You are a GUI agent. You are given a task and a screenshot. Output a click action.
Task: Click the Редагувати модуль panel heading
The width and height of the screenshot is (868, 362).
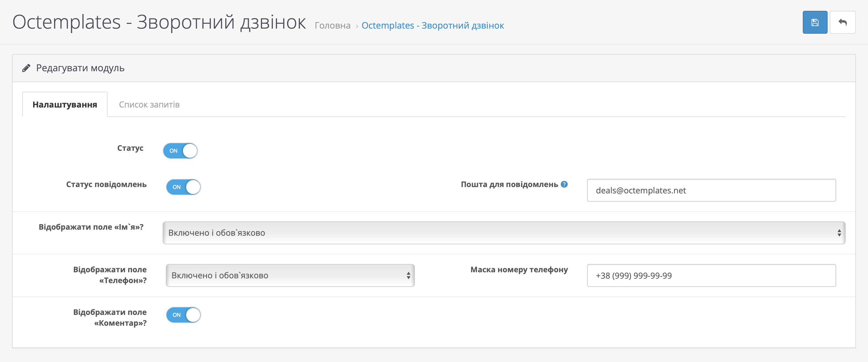pos(80,68)
